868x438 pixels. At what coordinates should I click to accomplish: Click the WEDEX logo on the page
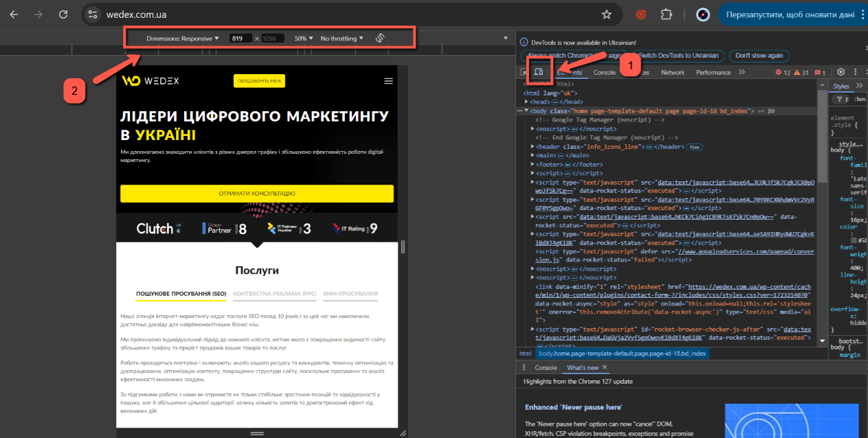pos(151,81)
